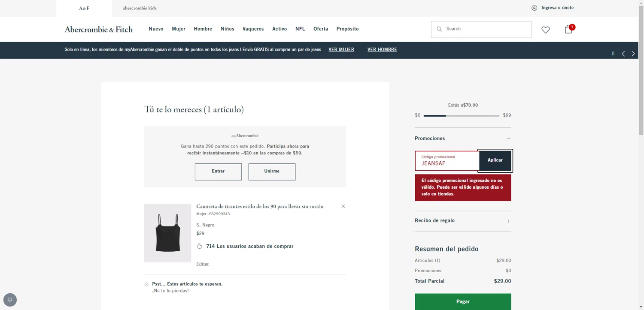644x310 pixels.
Task: Click the search magnifier icon
Action: (x=439, y=29)
